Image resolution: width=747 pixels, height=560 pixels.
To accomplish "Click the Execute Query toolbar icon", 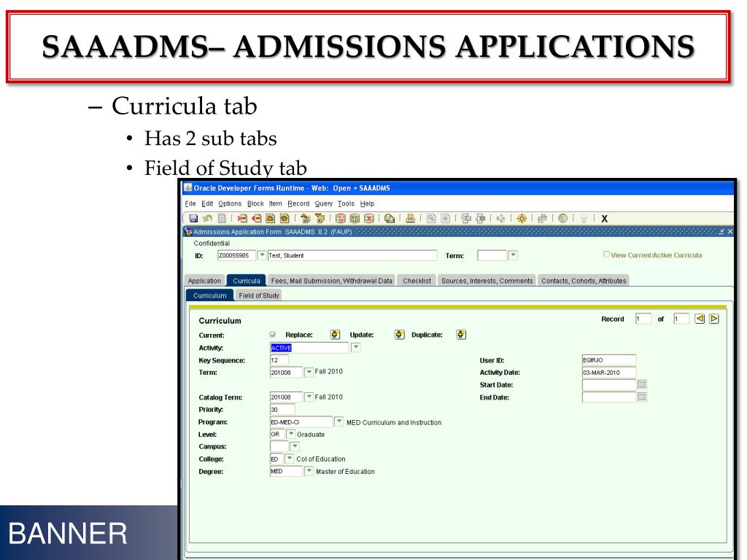I will 355,219.
